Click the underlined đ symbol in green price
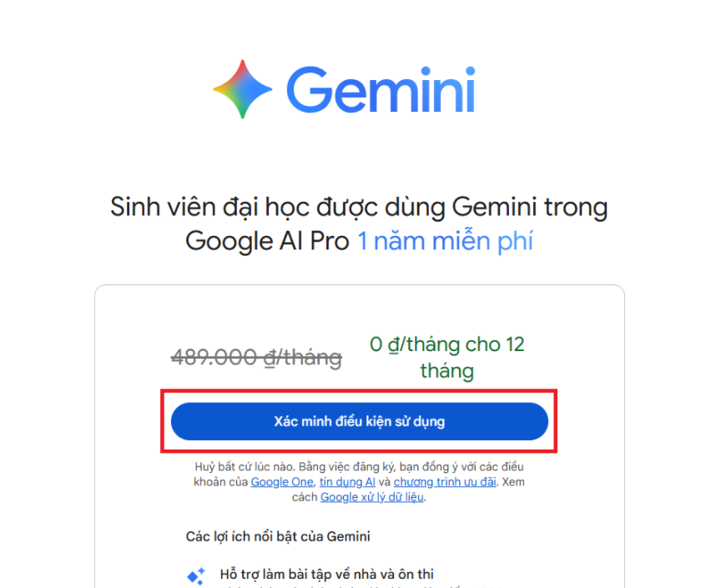 (393, 344)
